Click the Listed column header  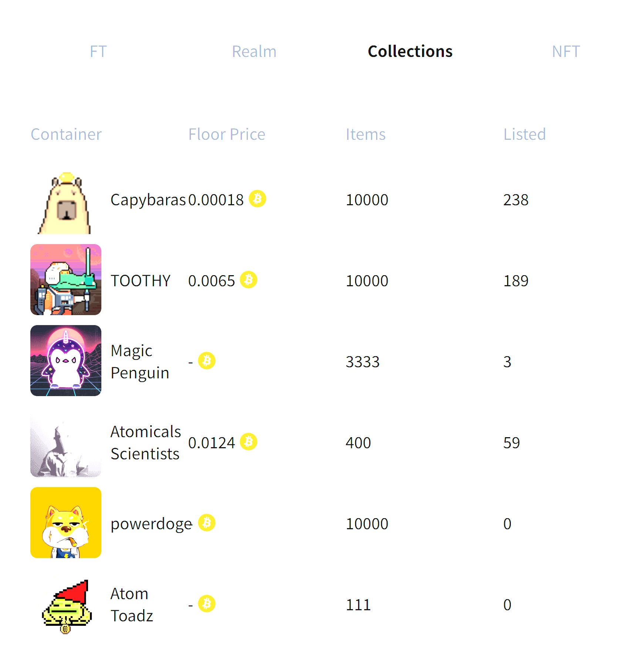[x=525, y=134]
